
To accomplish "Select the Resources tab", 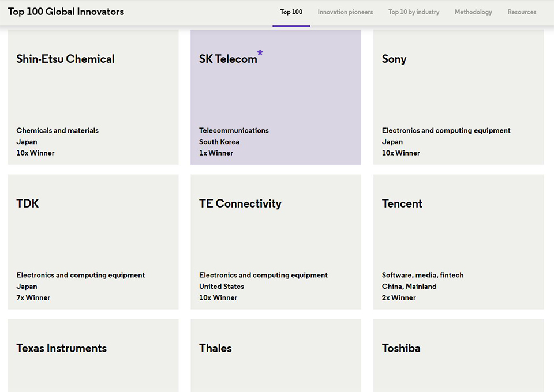I will coord(522,12).
